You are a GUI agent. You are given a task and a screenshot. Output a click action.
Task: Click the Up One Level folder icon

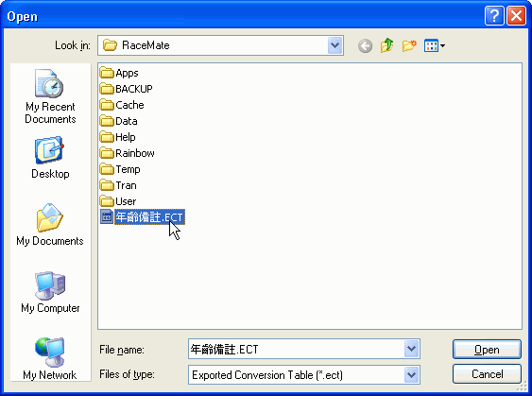(387, 45)
